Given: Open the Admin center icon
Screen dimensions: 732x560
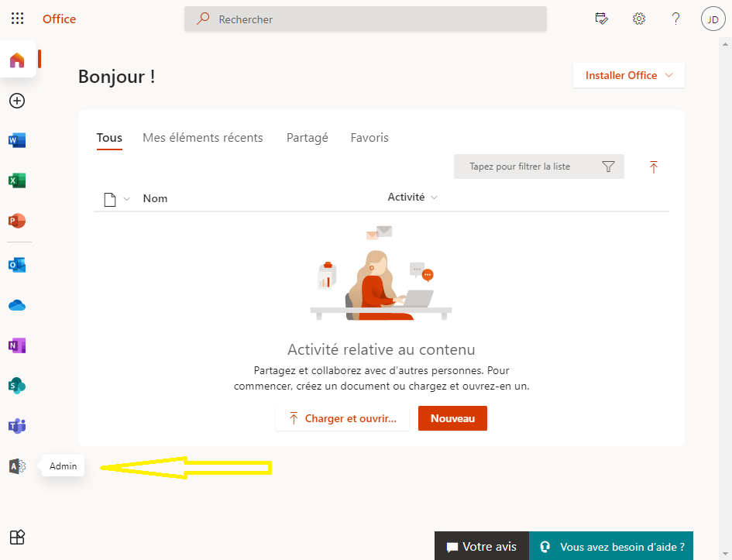Looking at the screenshot, I should [x=17, y=466].
